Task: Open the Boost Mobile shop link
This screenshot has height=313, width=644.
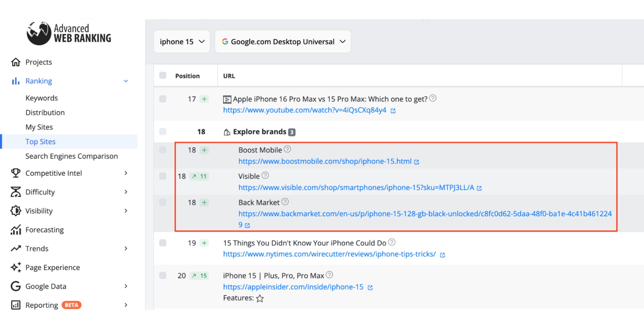Action: [x=325, y=161]
